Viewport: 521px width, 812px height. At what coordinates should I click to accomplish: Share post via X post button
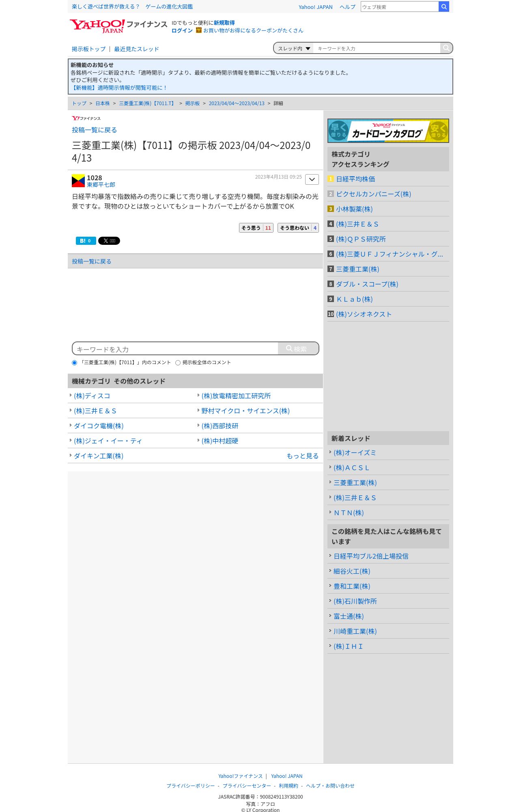coord(109,241)
